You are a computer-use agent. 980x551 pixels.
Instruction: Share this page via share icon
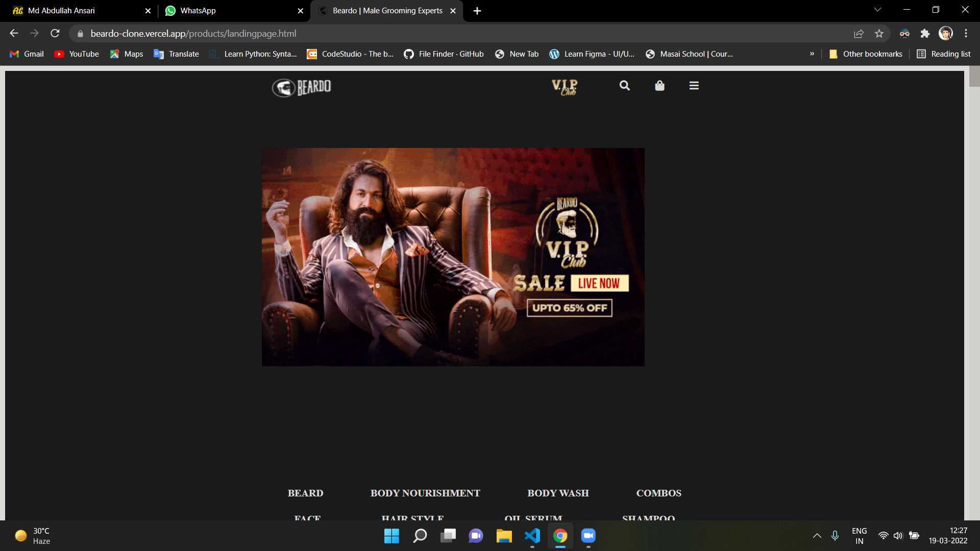click(859, 33)
